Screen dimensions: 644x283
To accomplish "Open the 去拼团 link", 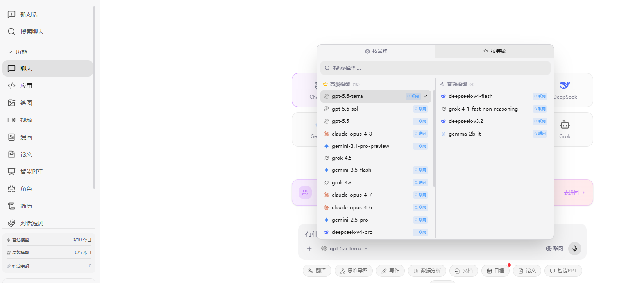I will (574, 192).
